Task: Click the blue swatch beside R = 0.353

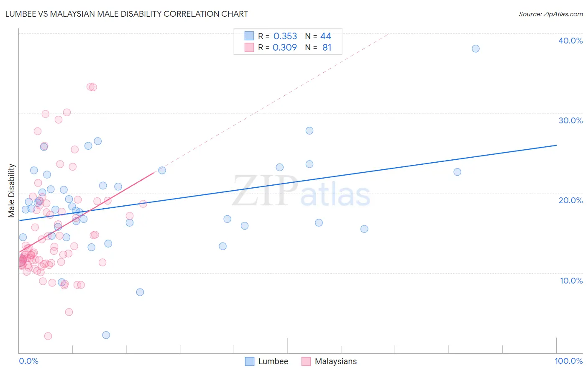Action: (x=249, y=36)
